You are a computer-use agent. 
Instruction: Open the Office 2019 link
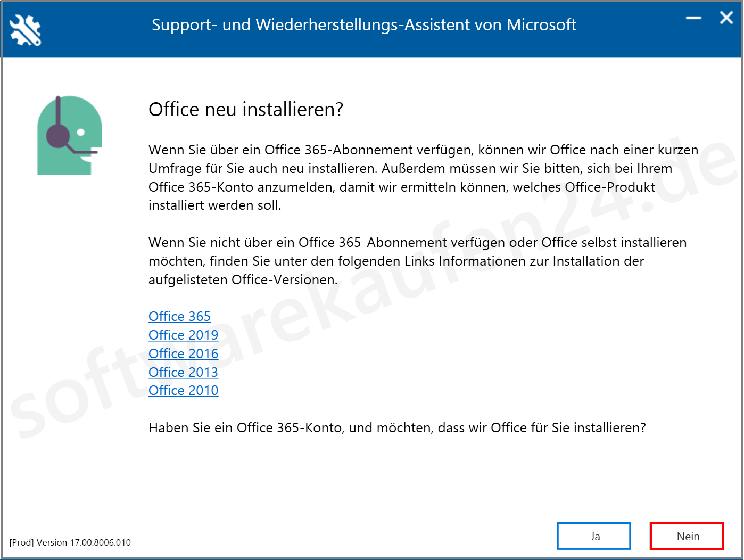183,335
